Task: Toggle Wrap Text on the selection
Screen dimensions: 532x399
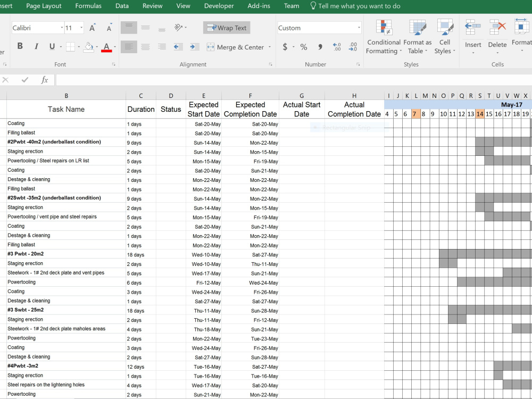Action: pos(226,27)
